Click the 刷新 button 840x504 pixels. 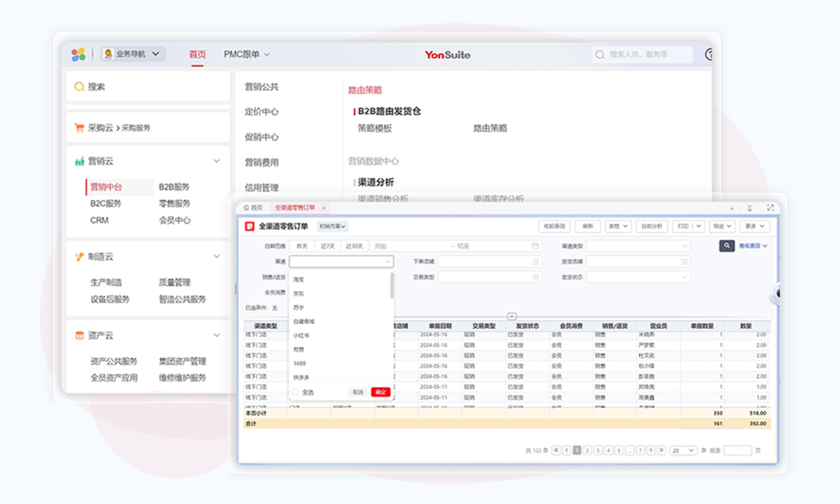pyautogui.click(x=587, y=226)
